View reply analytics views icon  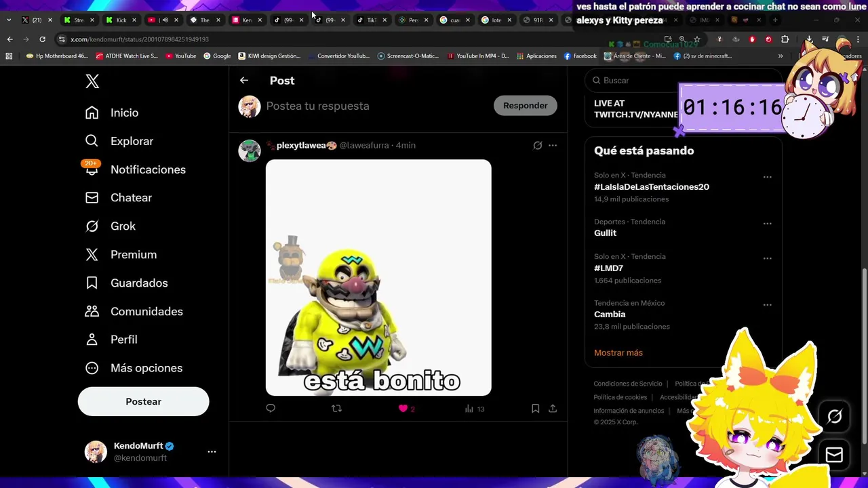(x=469, y=409)
